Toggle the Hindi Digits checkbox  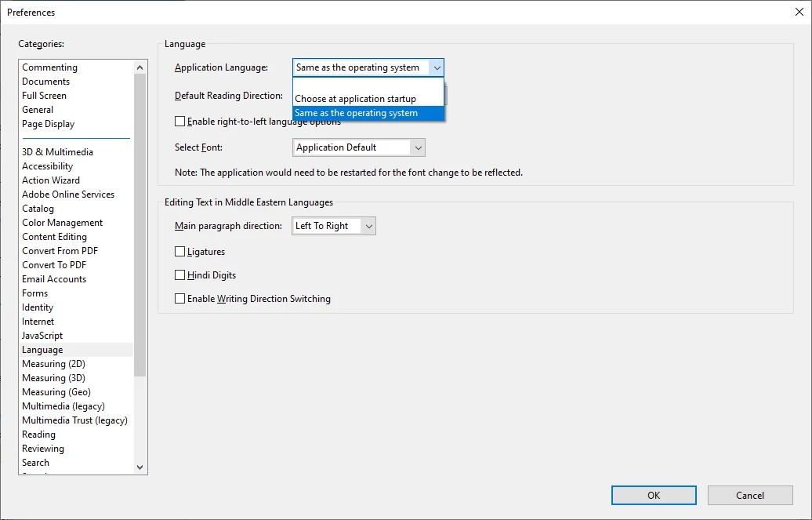pyautogui.click(x=179, y=275)
